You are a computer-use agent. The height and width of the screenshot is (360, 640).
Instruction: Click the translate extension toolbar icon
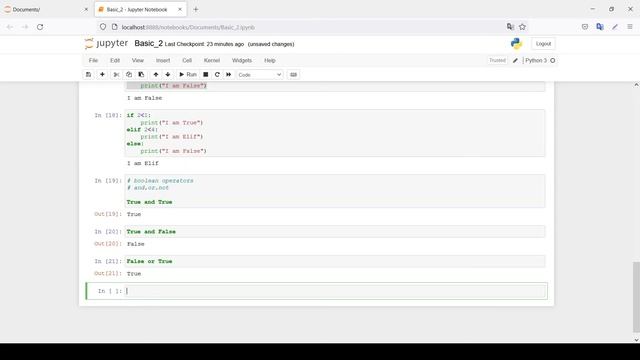click(x=600, y=27)
